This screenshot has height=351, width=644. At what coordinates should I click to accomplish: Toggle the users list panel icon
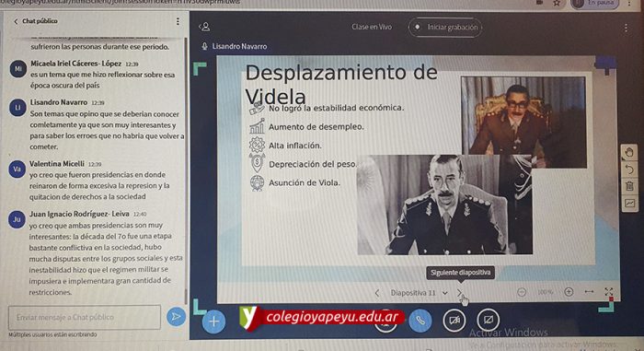(x=204, y=27)
